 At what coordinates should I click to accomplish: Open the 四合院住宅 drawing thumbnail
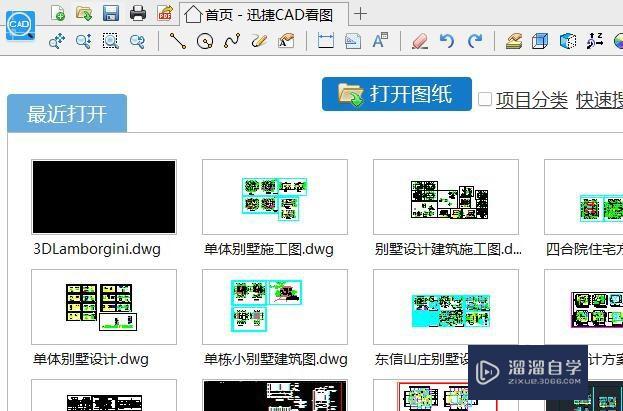tap(584, 197)
